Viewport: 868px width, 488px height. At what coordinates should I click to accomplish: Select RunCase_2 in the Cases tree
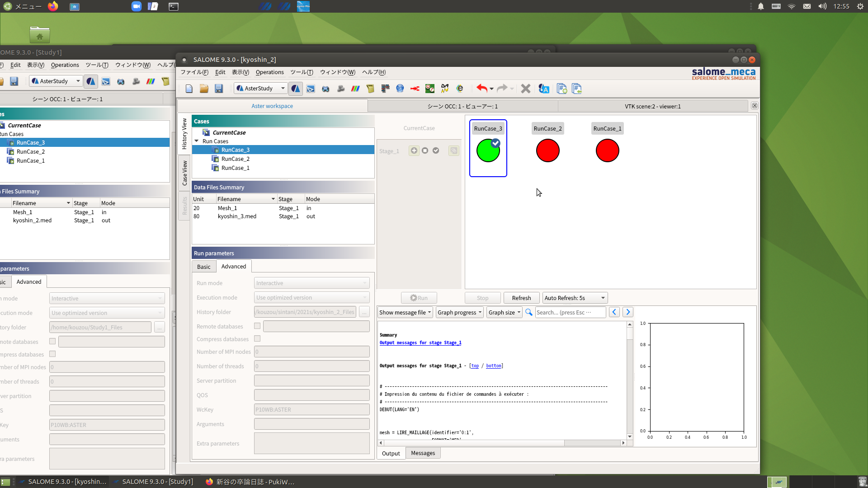(x=235, y=159)
